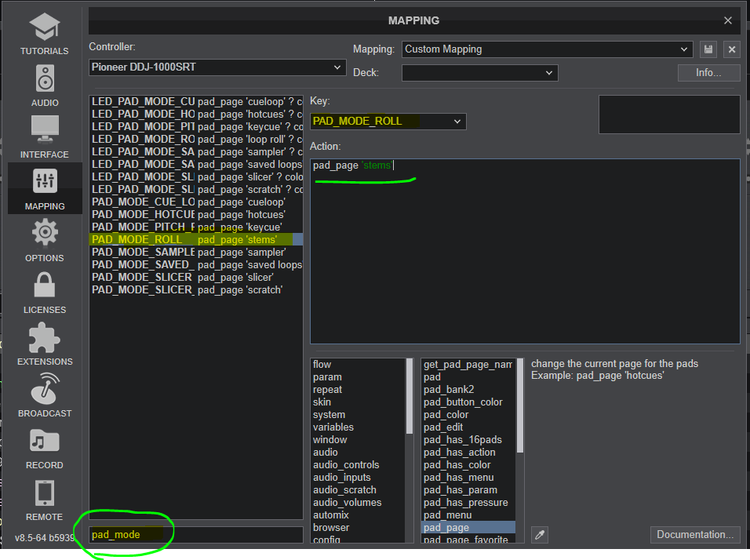This screenshot has width=750, height=560.
Task: Open the Remote settings section
Action: click(45, 500)
